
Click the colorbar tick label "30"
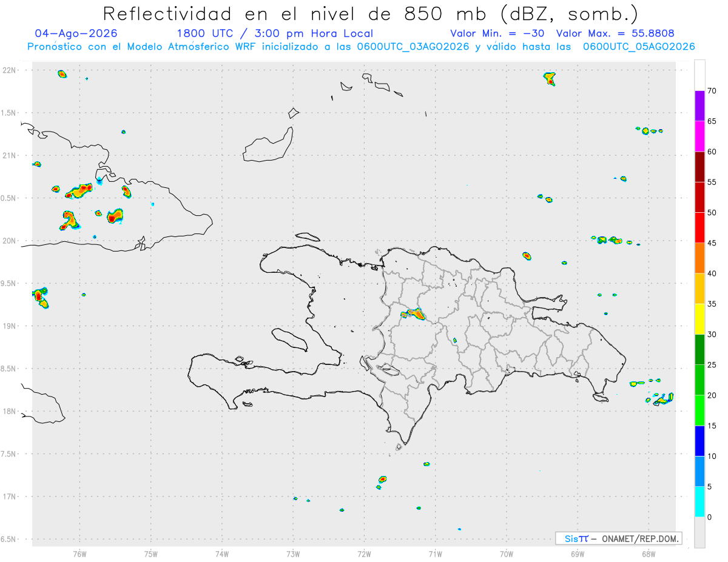pos(712,334)
